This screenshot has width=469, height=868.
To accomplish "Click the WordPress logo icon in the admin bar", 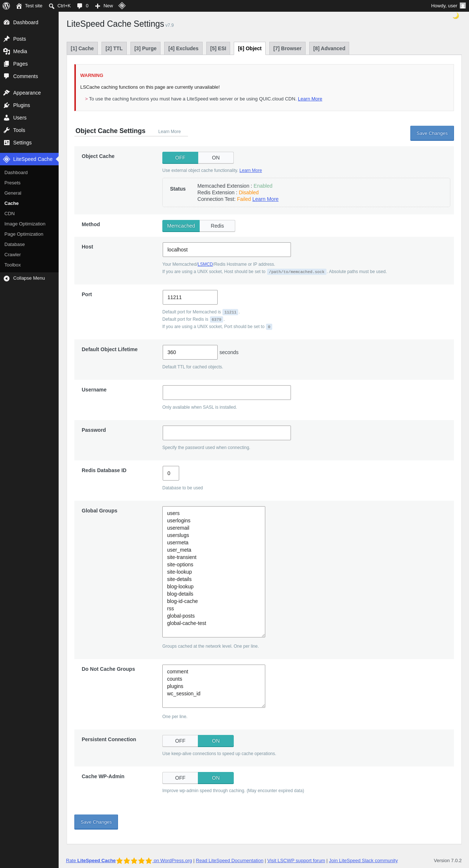I will [6, 6].
